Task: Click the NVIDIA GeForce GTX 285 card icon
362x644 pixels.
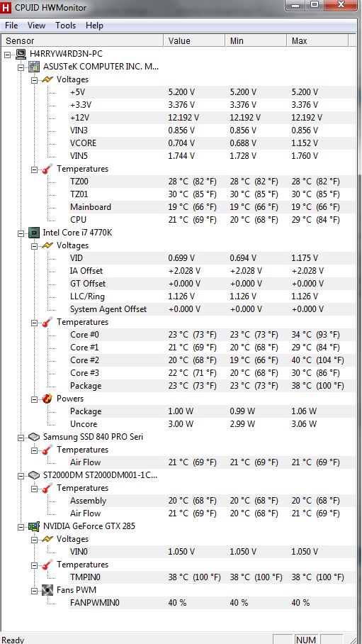Action: [34, 526]
